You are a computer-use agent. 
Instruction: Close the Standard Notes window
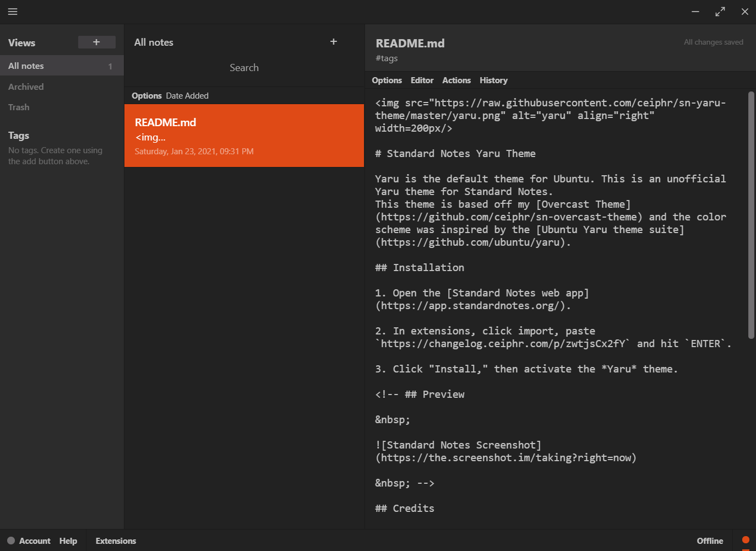745,12
